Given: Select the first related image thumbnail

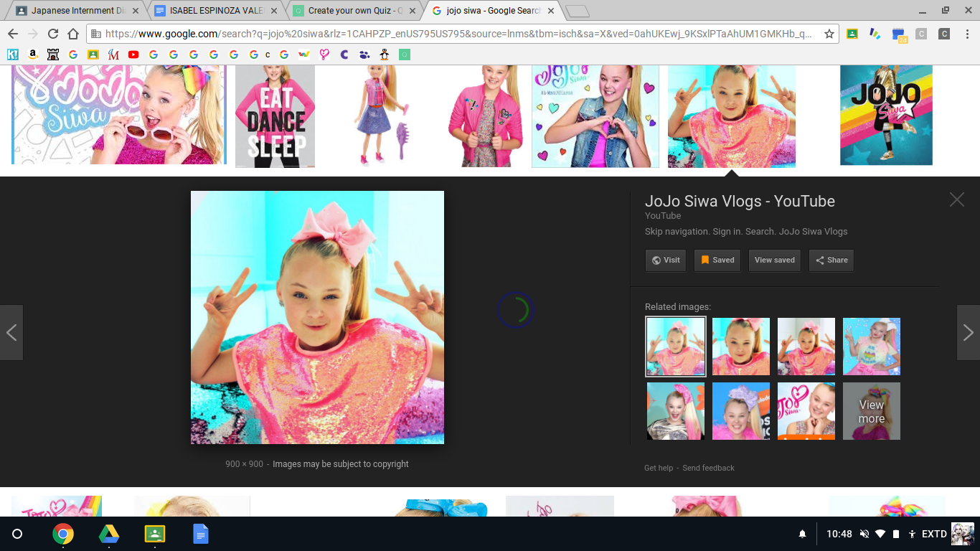Looking at the screenshot, I should coord(676,347).
